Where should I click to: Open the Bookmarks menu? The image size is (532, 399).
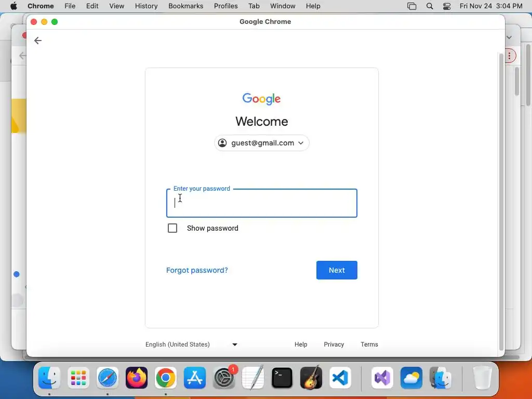click(185, 6)
